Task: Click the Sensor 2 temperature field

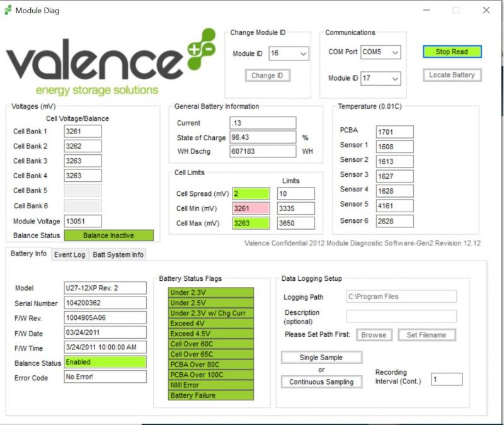Action: pos(395,162)
